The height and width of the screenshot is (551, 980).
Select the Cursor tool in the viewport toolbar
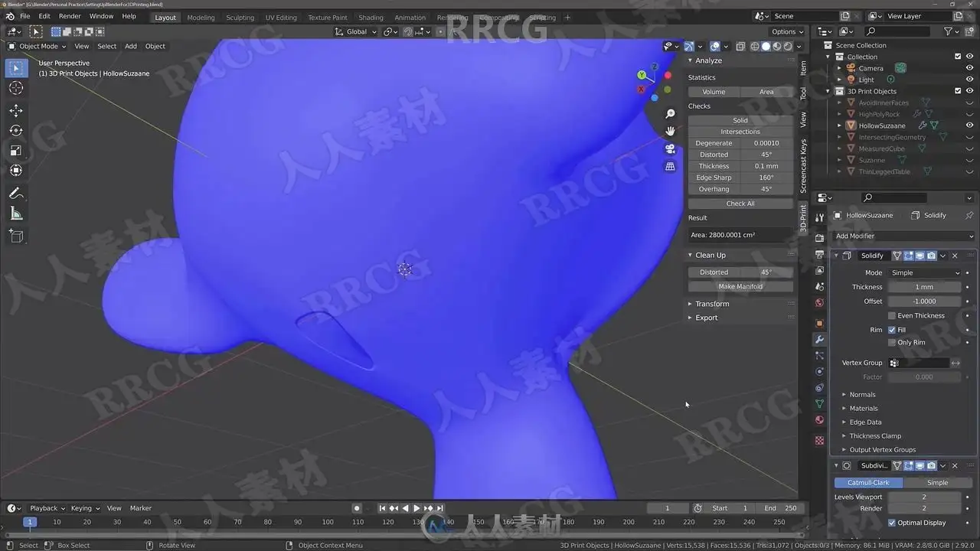click(16, 88)
